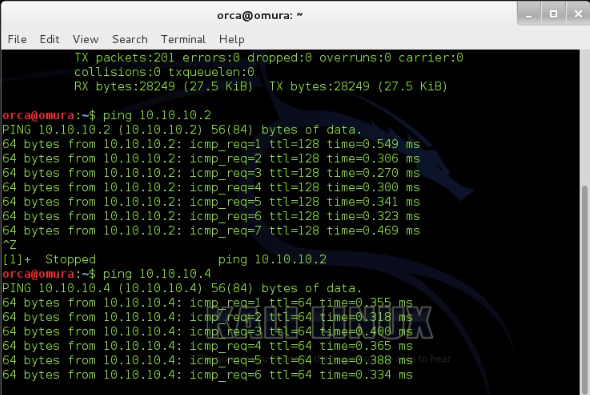Click the 'collisions:0 txqueuelen:0' line
This screenshot has height=395, width=590.
click(x=164, y=72)
